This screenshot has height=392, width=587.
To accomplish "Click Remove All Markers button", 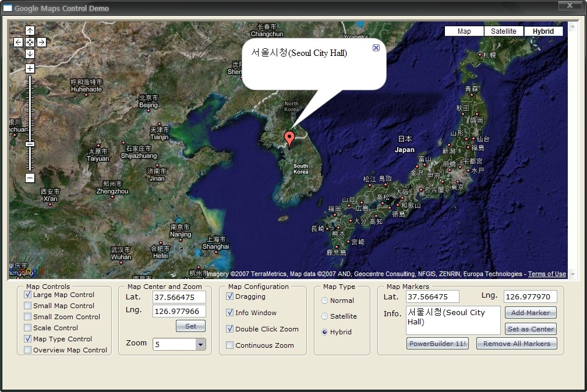I will pyautogui.click(x=517, y=343).
